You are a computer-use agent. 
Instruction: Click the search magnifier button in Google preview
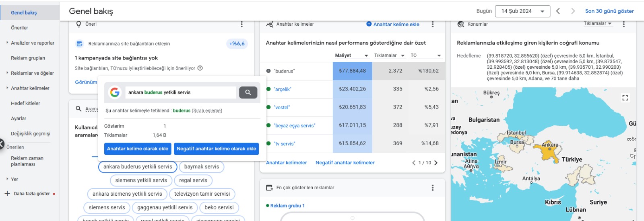pyautogui.click(x=248, y=92)
